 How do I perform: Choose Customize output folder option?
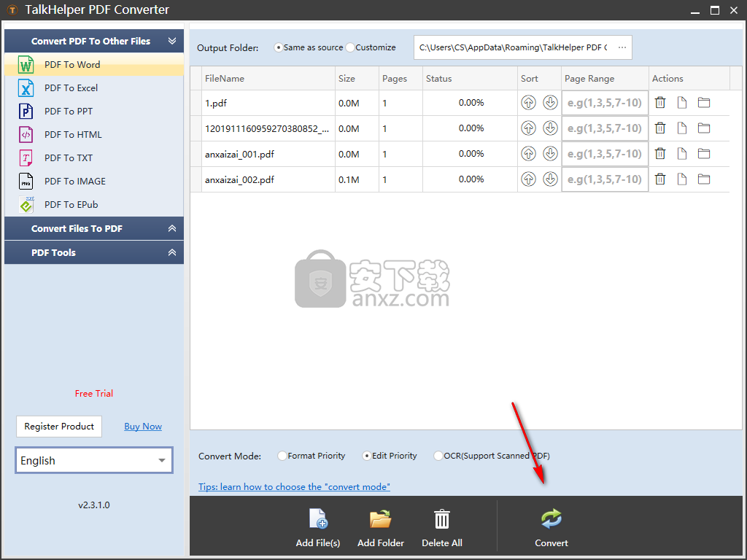coord(371,47)
